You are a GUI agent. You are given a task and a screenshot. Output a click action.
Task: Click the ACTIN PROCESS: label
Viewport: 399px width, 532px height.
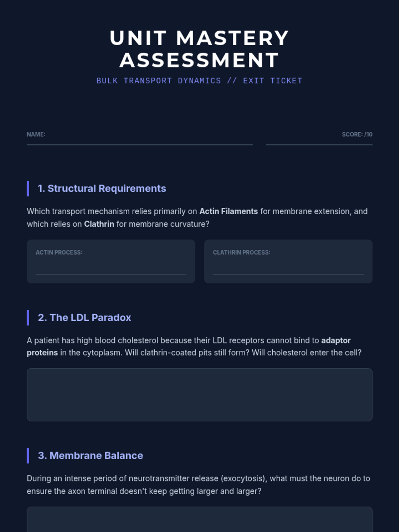(x=59, y=252)
